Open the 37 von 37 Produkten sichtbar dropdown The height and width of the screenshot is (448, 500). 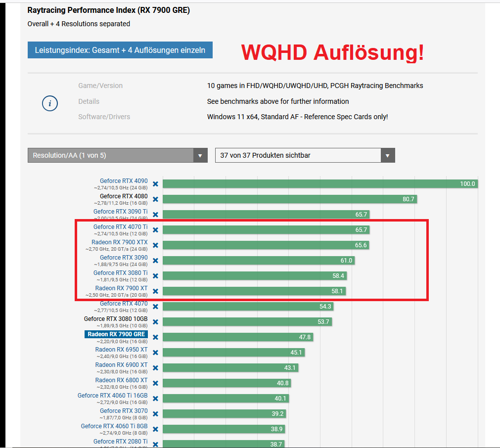point(305,155)
